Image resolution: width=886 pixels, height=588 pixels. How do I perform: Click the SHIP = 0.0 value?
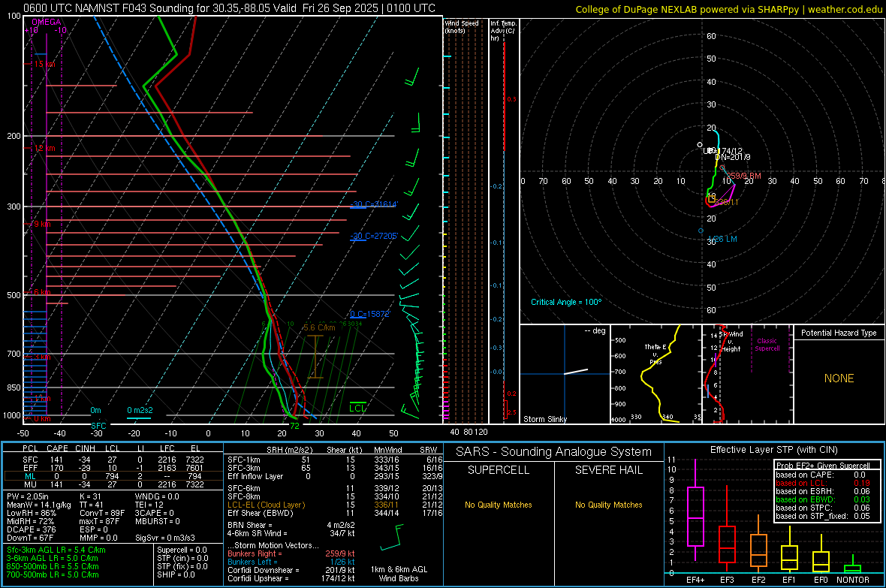pyautogui.click(x=175, y=574)
